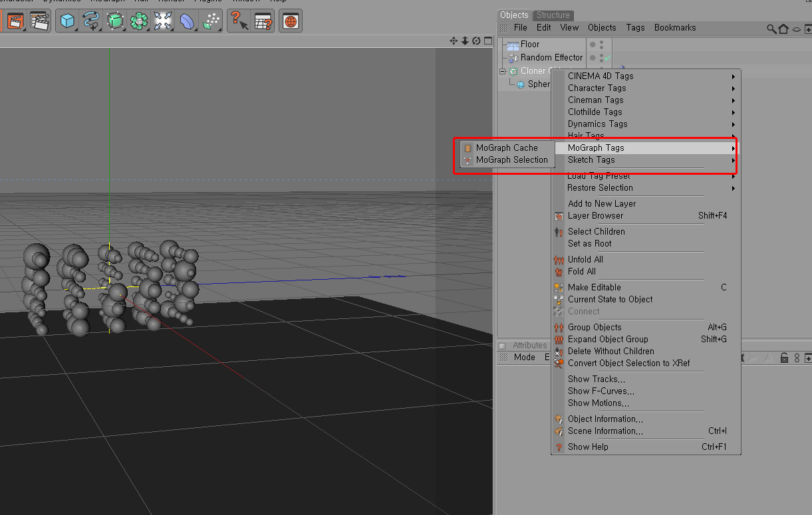Open the MoGraph cloner array icon
Viewport: 812px width, 515px height.
pos(138,21)
